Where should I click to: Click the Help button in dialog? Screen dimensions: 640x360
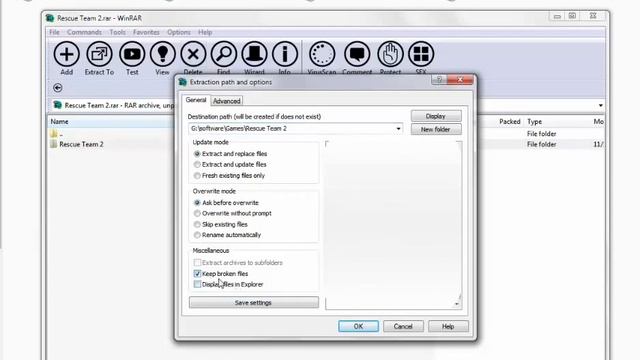448,326
